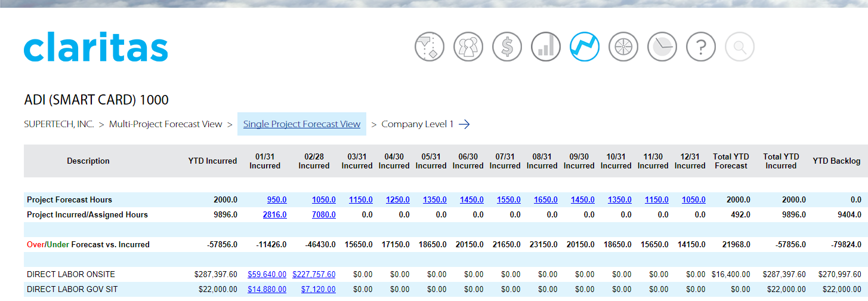Open Direct Labor Onsite $227,757.60 link
Viewport: 868px width, 301px height.
314,275
